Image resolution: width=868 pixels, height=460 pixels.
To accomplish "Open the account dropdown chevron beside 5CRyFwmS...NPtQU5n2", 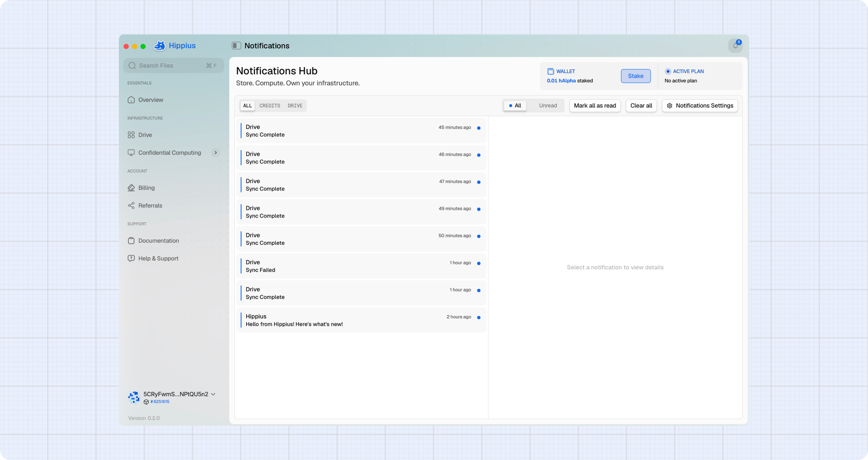I will (213, 394).
